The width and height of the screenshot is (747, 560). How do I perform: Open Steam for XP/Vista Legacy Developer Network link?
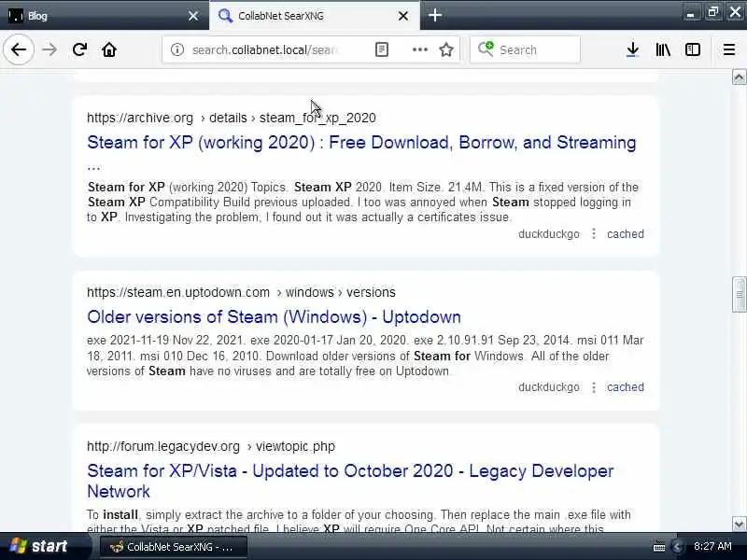(350, 481)
